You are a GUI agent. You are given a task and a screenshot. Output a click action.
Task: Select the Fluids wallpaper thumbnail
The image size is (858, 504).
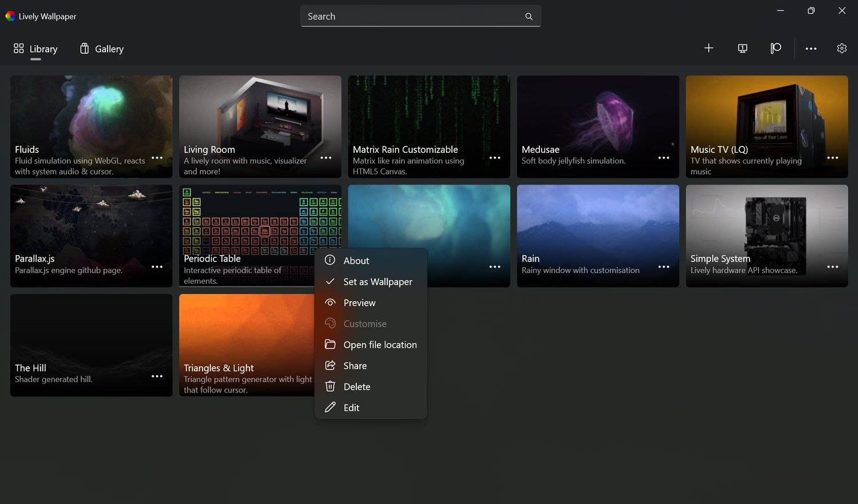(92, 126)
